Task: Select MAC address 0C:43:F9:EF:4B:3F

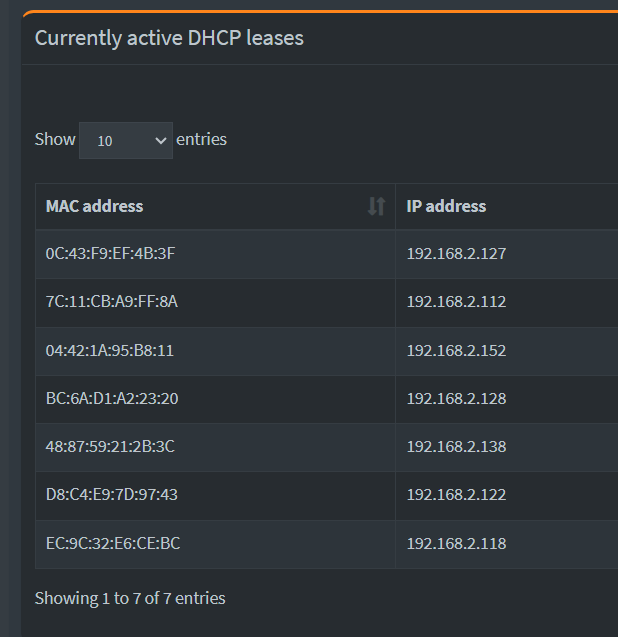Action: pyautogui.click(x=111, y=254)
